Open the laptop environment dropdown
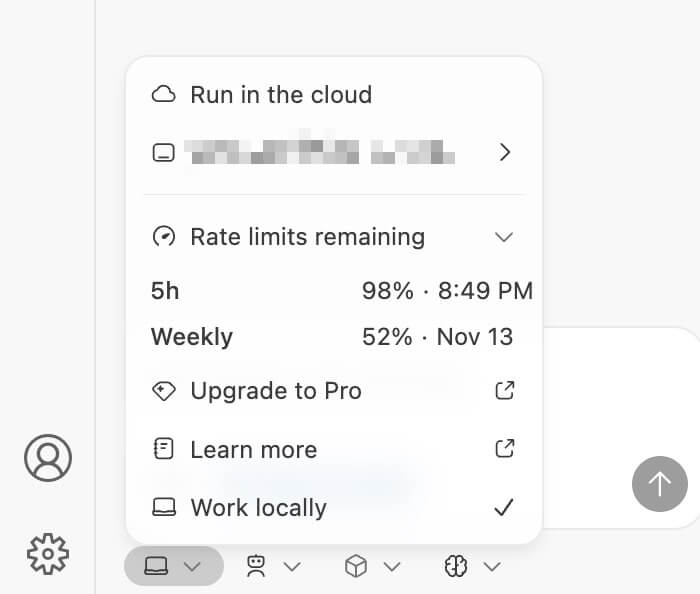700x594 pixels. click(x=173, y=567)
